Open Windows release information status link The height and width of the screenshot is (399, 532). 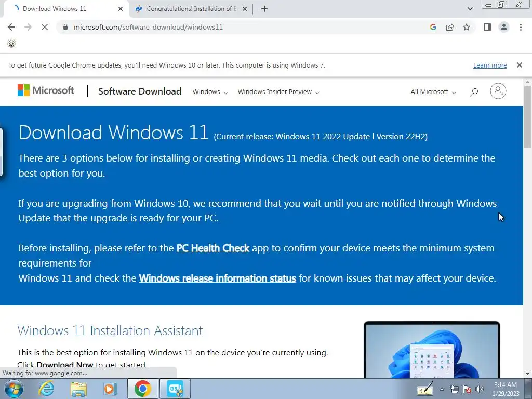pos(218,278)
